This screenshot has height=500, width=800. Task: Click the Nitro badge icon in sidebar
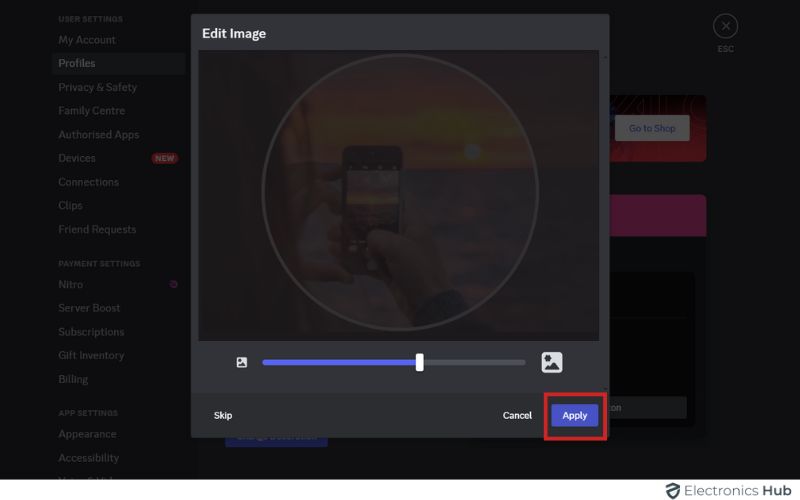tap(174, 285)
